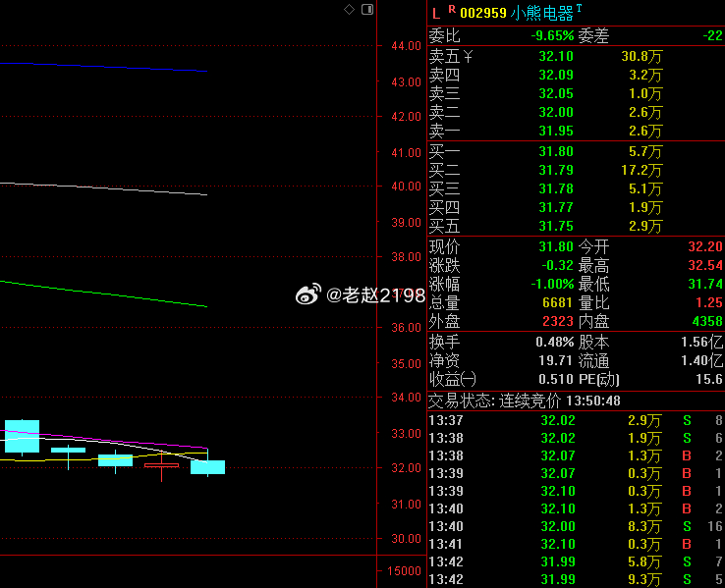Click 总量 value 6681

click(558, 303)
